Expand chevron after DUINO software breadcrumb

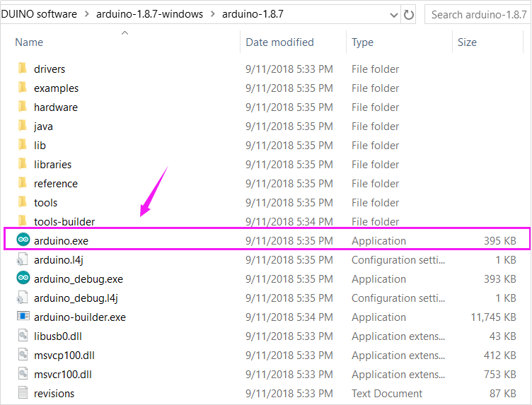pyautogui.click(x=87, y=14)
